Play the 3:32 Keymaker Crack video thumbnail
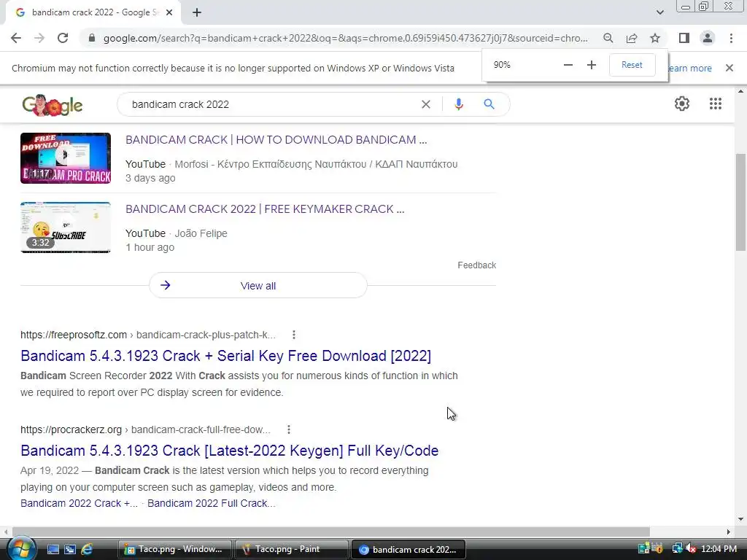 coord(66,227)
